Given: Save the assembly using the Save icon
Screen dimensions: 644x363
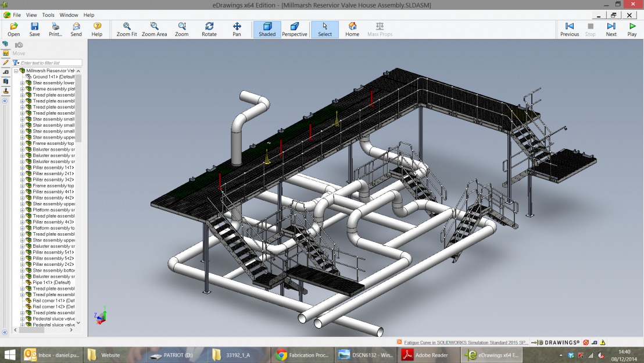Looking at the screenshot, I should (34, 29).
